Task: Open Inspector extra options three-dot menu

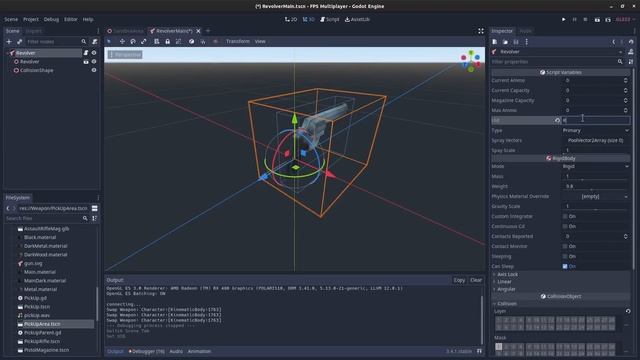Action: tap(527, 42)
